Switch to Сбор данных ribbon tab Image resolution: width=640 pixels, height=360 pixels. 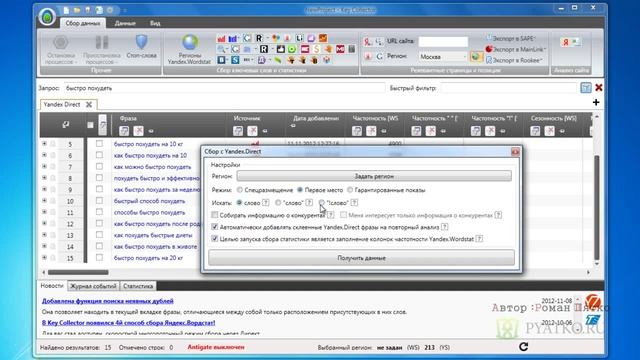pyautogui.click(x=83, y=23)
